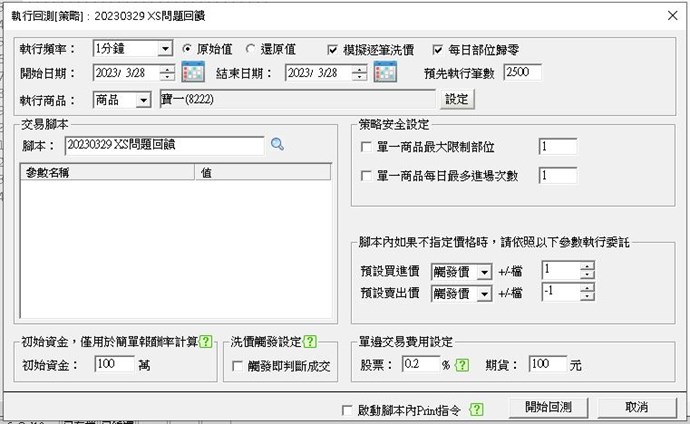Screen dimensions: 690x424
Task: Enable 單一商品最大限制部位 checkbox
Action: [x=366, y=146]
